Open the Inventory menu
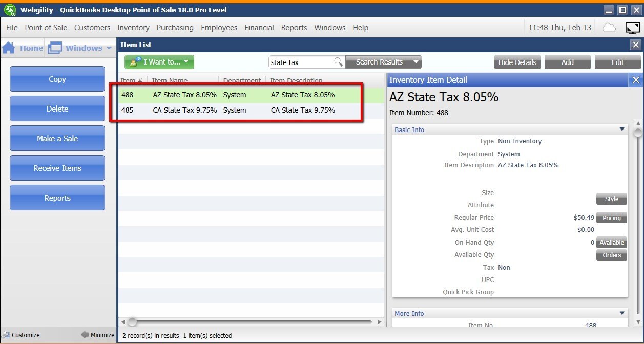This screenshot has width=644, height=344. (x=133, y=28)
